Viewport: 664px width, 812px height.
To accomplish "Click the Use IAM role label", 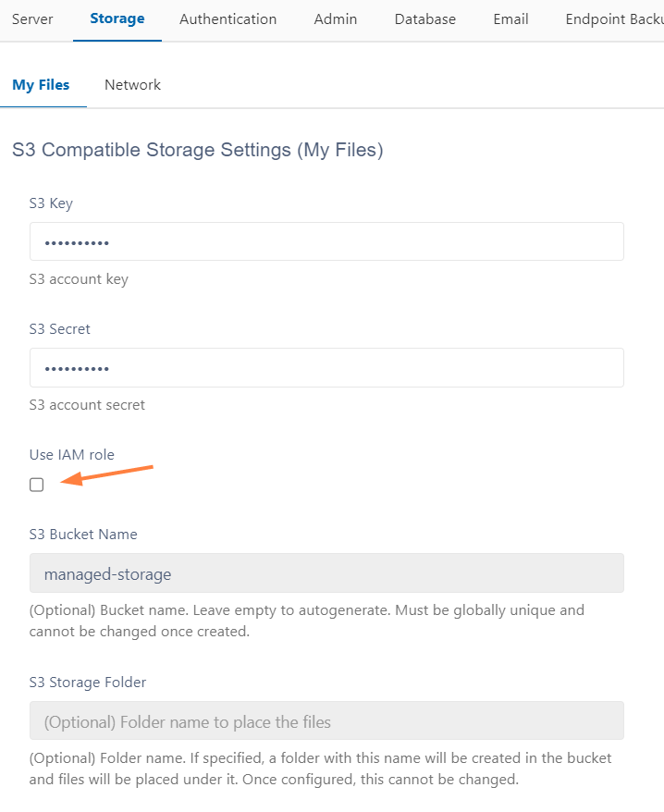I will 72,455.
